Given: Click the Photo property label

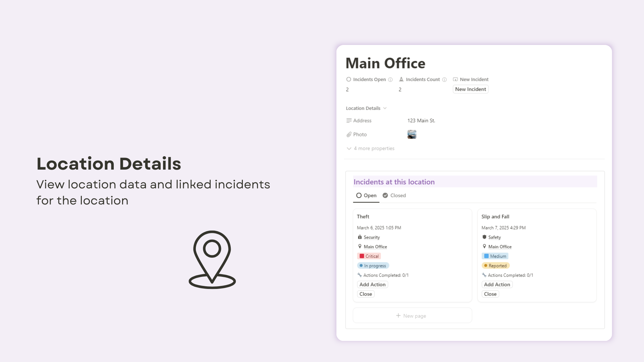Looking at the screenshot, I should pyautogui.click(x=360, y=134).
